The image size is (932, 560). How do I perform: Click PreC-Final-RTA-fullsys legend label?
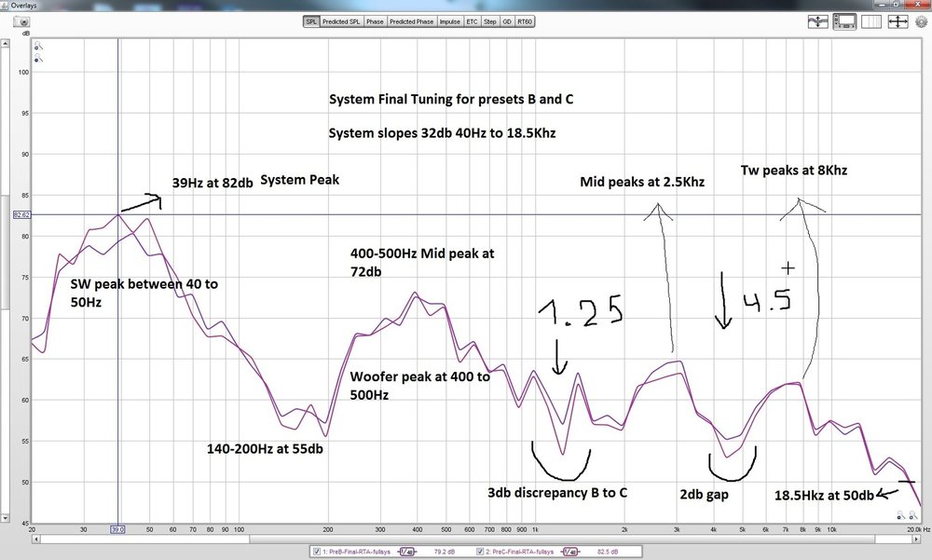(x=519, y=552)
